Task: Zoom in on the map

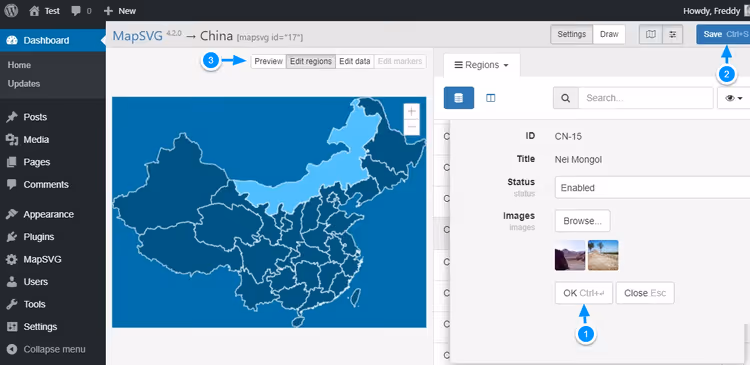Action: (411, 111)
